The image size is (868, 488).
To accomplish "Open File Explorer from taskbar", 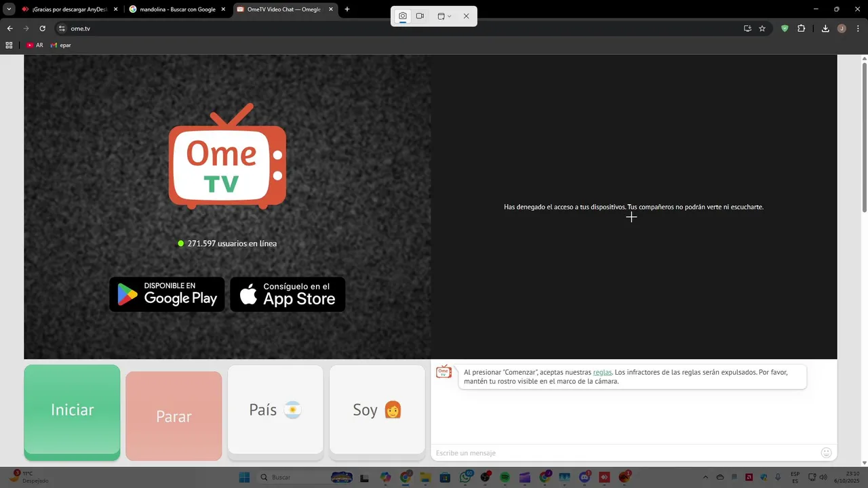I will 425,477.
